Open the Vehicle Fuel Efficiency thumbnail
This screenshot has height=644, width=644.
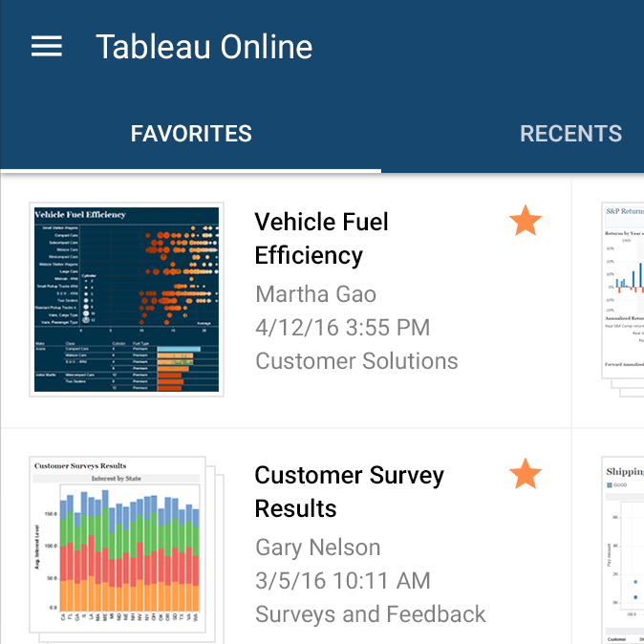click(126, 299)
